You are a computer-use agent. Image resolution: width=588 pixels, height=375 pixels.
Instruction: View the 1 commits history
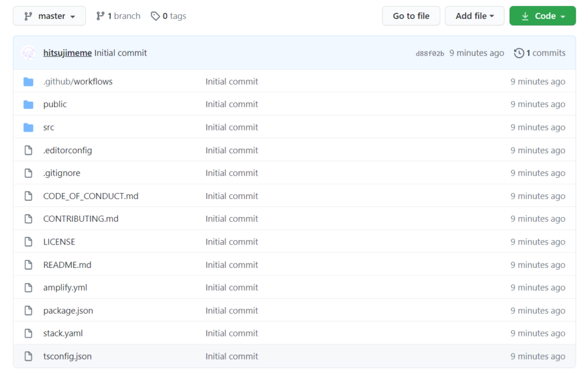(x=545, y=53)
